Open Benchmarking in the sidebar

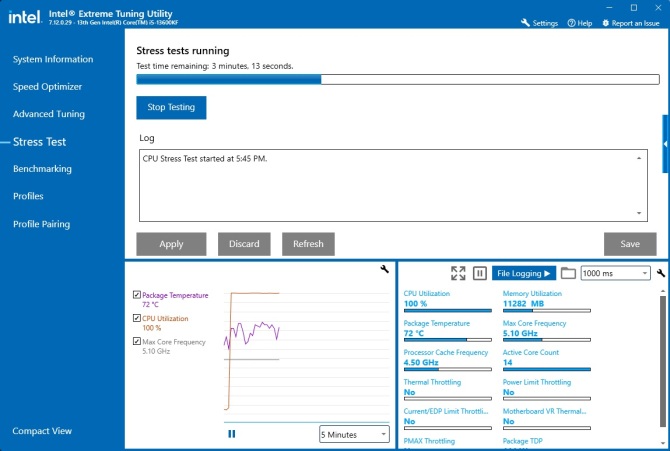point(42,169)
